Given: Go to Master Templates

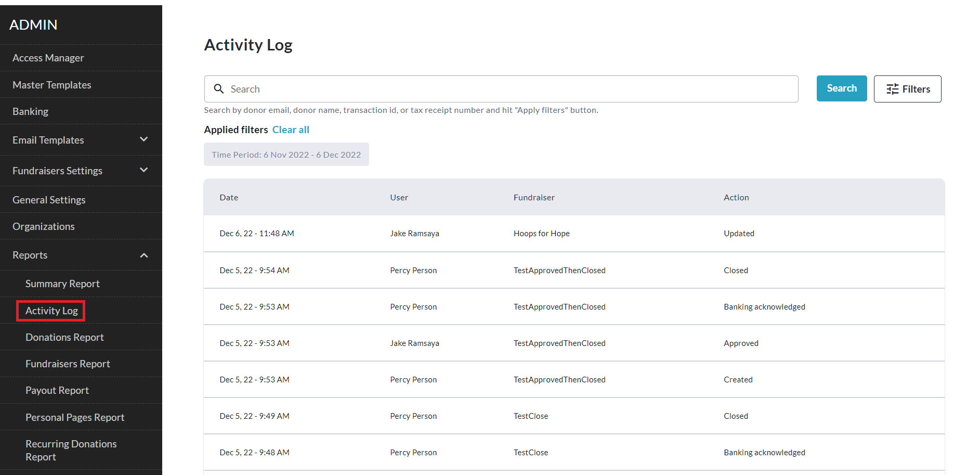Looking at the screenshot, I should [52, 85].
